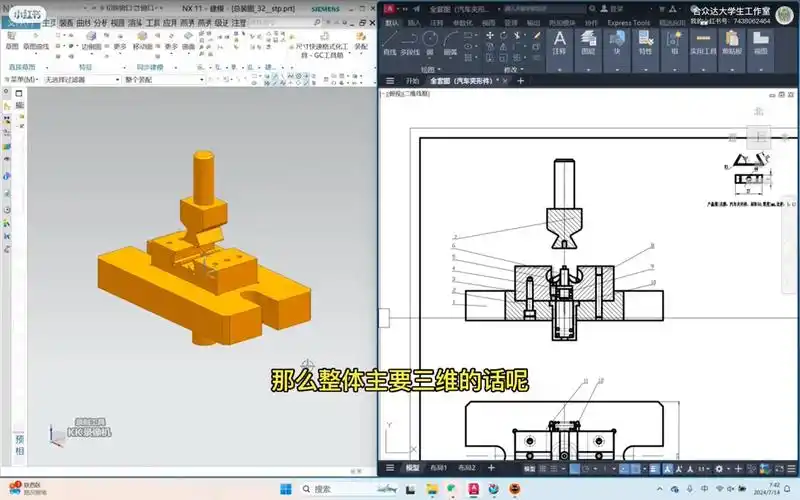Open the Start (开始) file tab in AutoCAD
Image resolution: width=800 pixels, height=500 pixels.
click(412, 81)
